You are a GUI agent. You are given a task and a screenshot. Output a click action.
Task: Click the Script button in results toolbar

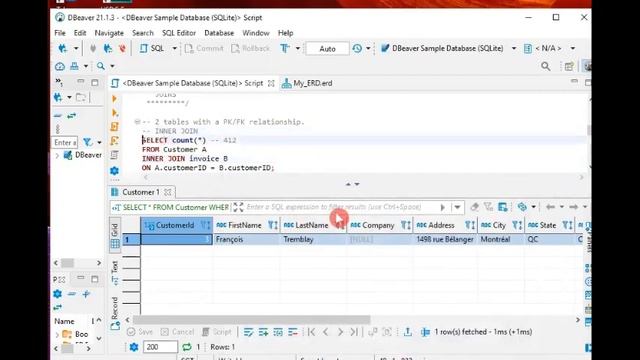217,332
